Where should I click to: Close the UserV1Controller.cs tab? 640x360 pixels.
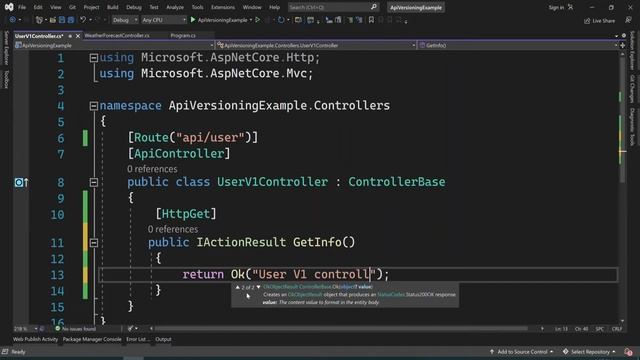[78, 36]
